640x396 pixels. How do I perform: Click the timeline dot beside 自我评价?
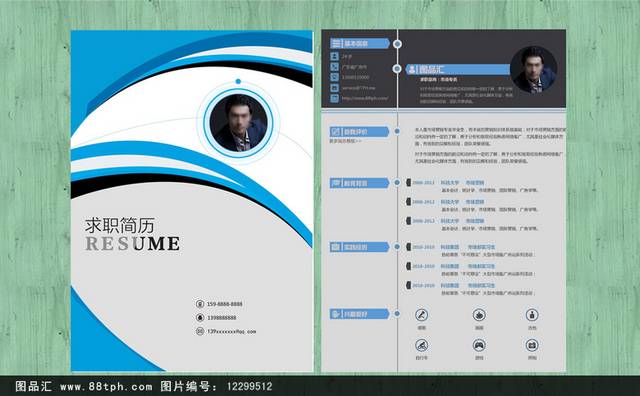(397, 131)
